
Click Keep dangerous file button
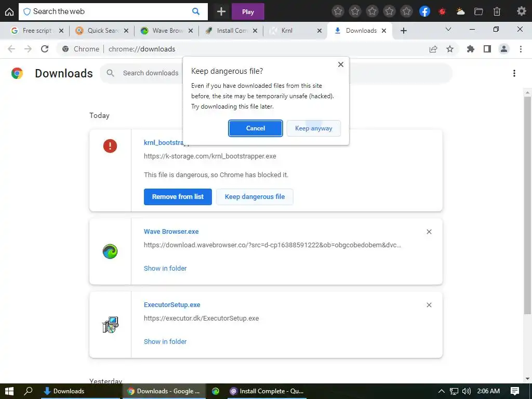click(255, 197)
